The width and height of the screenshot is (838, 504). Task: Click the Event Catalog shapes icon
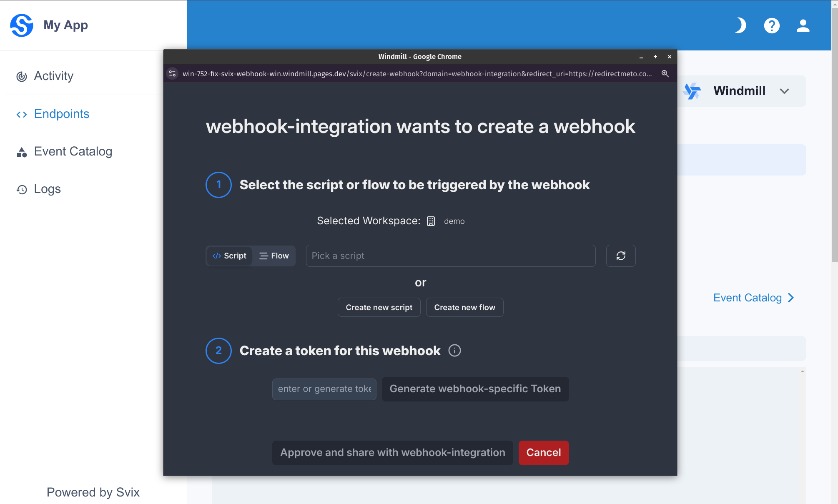click(22, 152)
